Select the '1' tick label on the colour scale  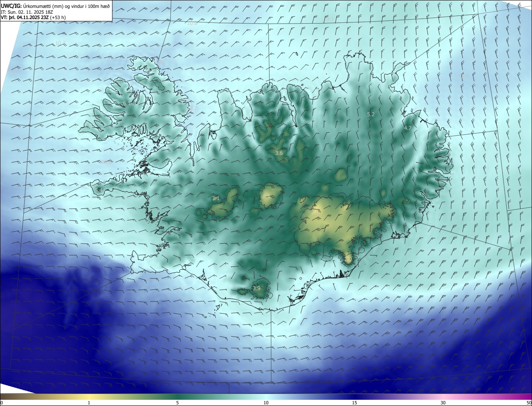coord(89,403)
